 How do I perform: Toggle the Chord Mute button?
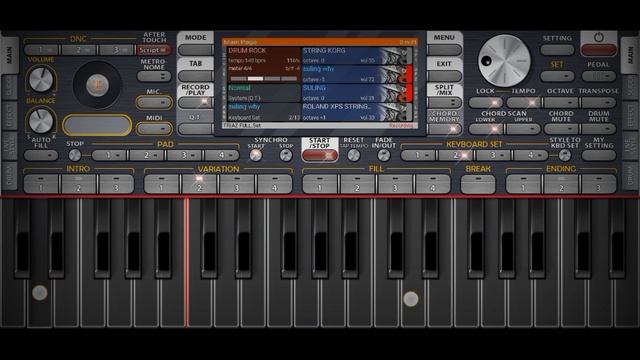[560, 129]
